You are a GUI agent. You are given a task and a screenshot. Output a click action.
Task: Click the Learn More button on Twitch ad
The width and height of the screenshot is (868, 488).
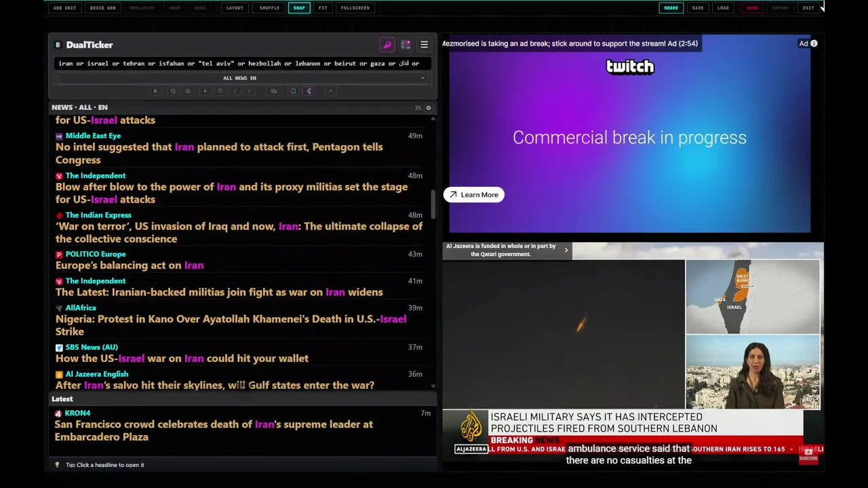pyautogui.click(x=474, y=195)
